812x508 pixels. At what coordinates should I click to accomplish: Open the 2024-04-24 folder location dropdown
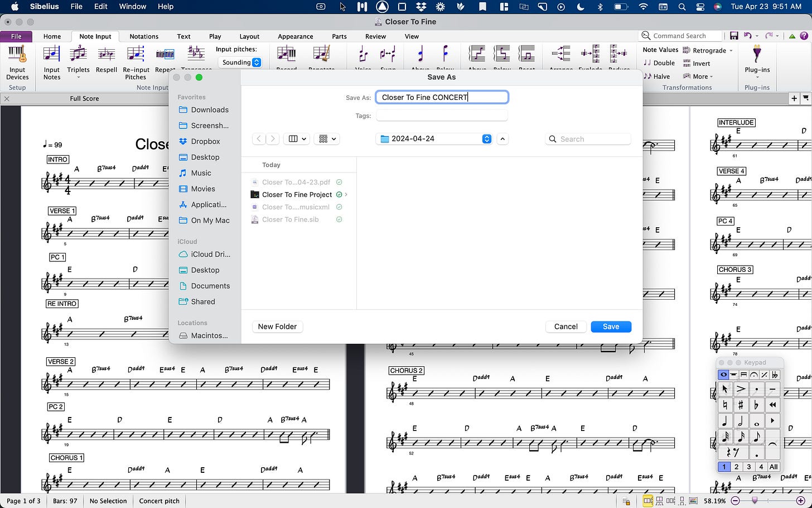coord(434,138)
